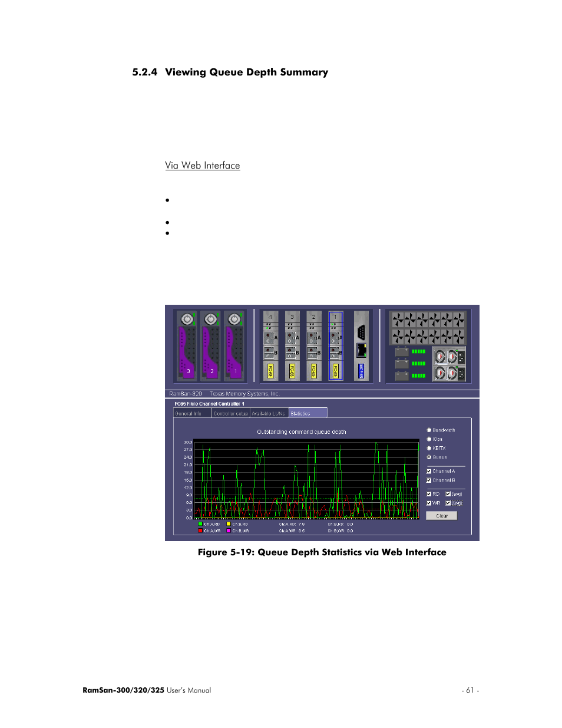This screenshot has width=562, height=728.
Task: Click the Ethernet port on the MCP-65 card
Action: (361, 350)
